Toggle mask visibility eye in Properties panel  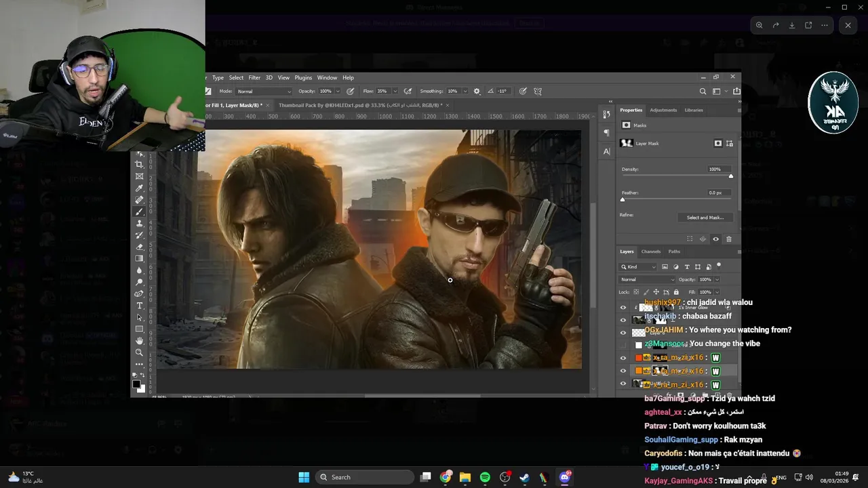[x=715, y=239]
